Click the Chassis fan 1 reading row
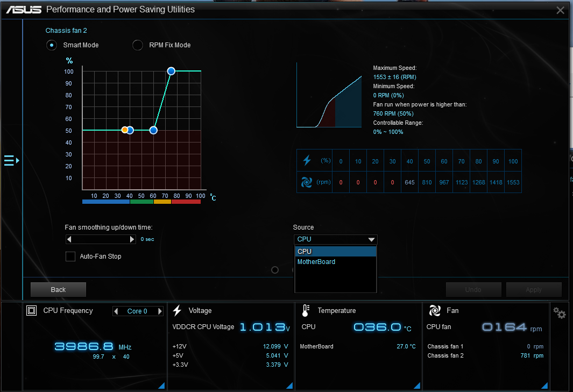 pyautogui.click(x=485, y=346)
